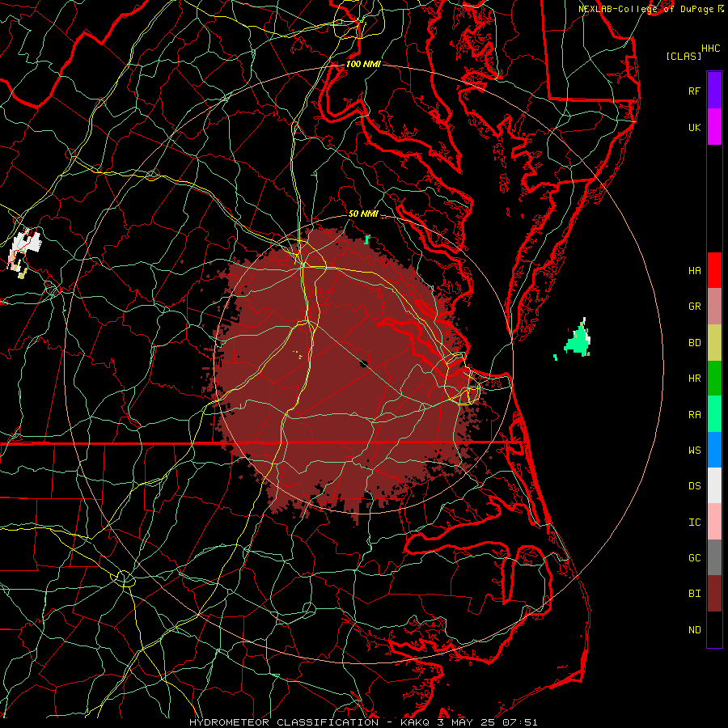Click the HA red legend swatch
Image resolution: width=728 pixels, height=728 pixels.
click(x=714, y=270)
